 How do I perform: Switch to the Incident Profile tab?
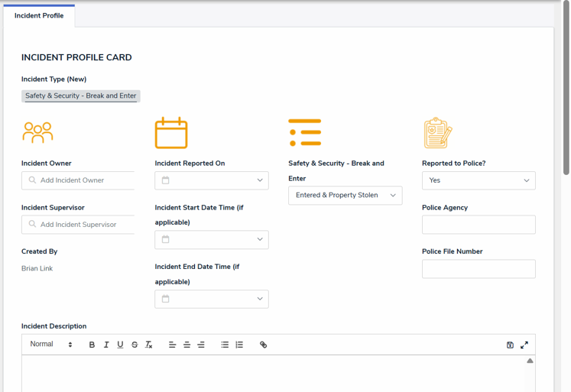(x=39, y=16)
